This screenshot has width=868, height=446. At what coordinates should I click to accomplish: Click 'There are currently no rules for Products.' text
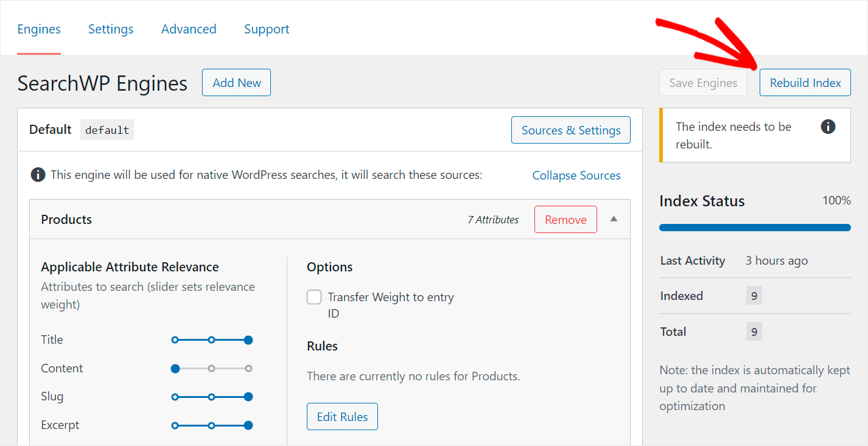[413, 376]
